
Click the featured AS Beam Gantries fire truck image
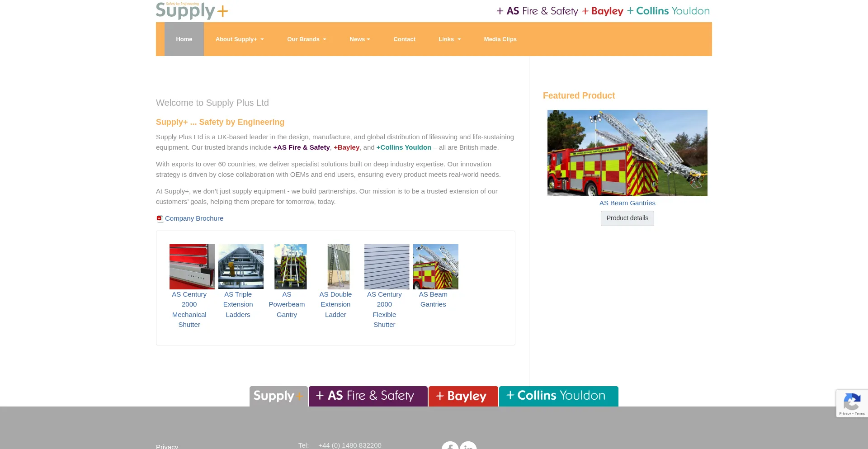(x=627, y=153)
